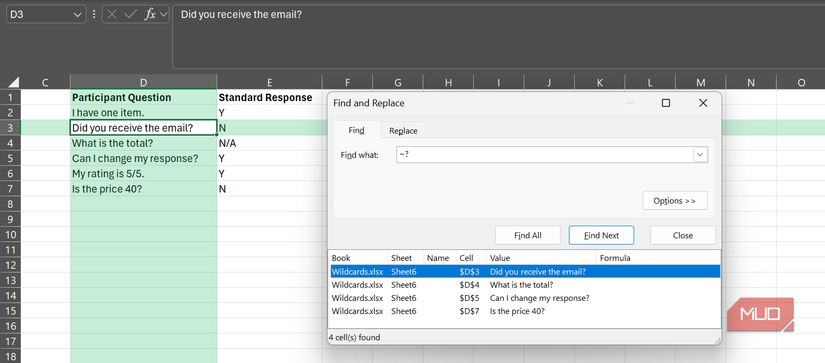
Task: Open the Find what history dropdown
Action: (x=700, y=155)
